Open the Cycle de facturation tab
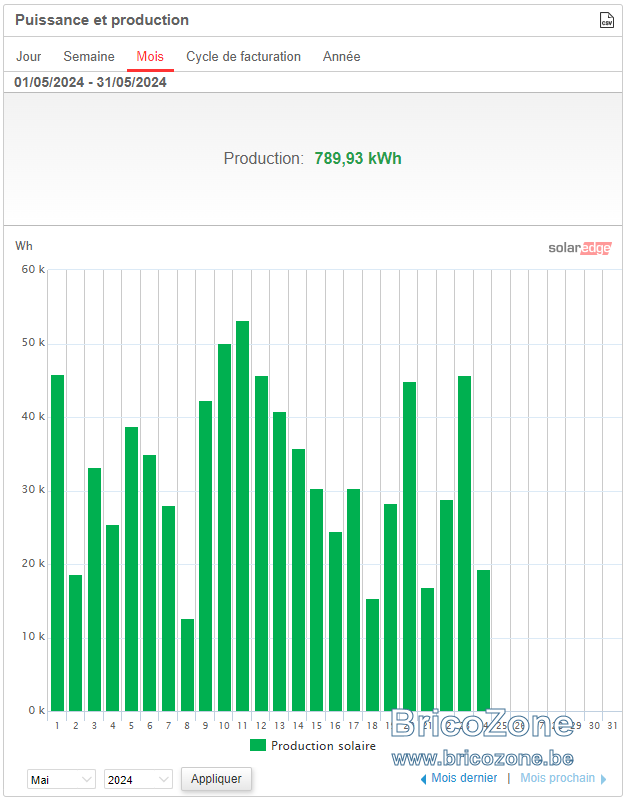 [x=243, y=56]
